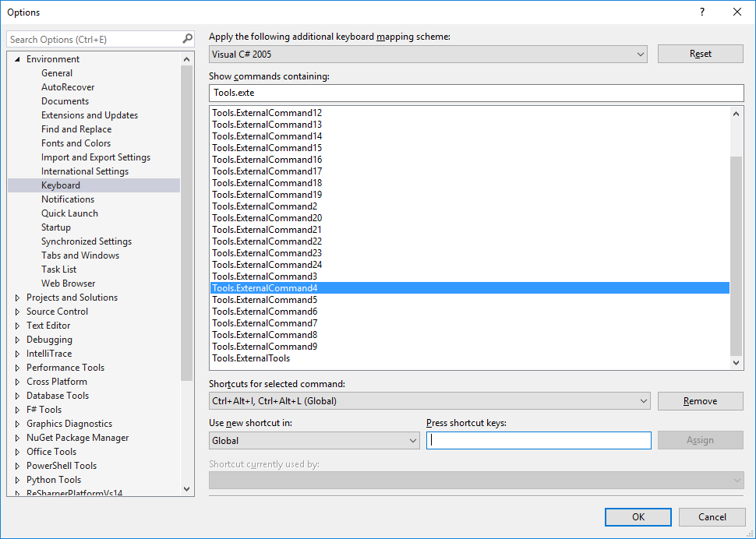
Task: Open the 'Shortcuts for selected command' dropdown
Action: (641, 400)
